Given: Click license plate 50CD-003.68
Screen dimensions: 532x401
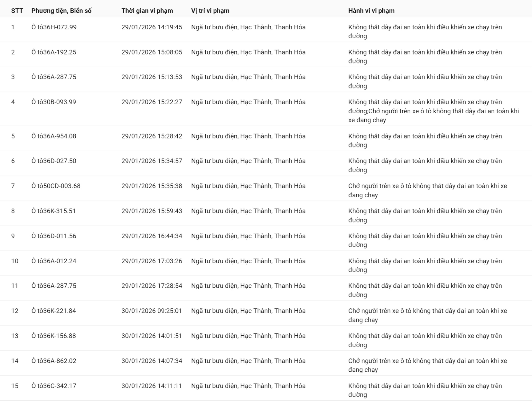Looking at the screenshot, I should coord(56,186).
